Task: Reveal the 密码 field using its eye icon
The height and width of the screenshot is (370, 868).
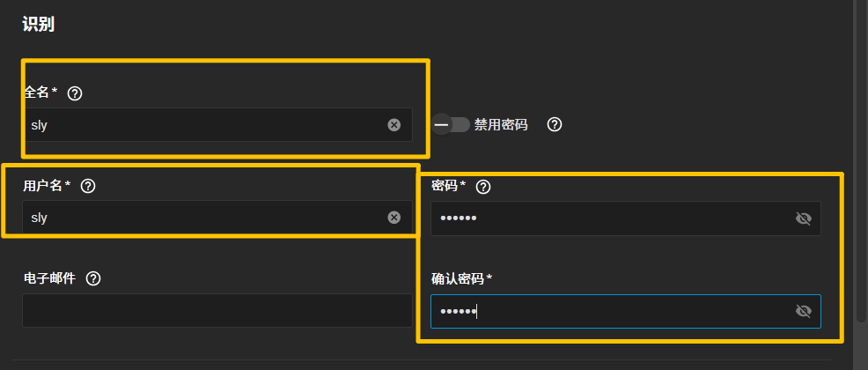Action: pos(803,218)
